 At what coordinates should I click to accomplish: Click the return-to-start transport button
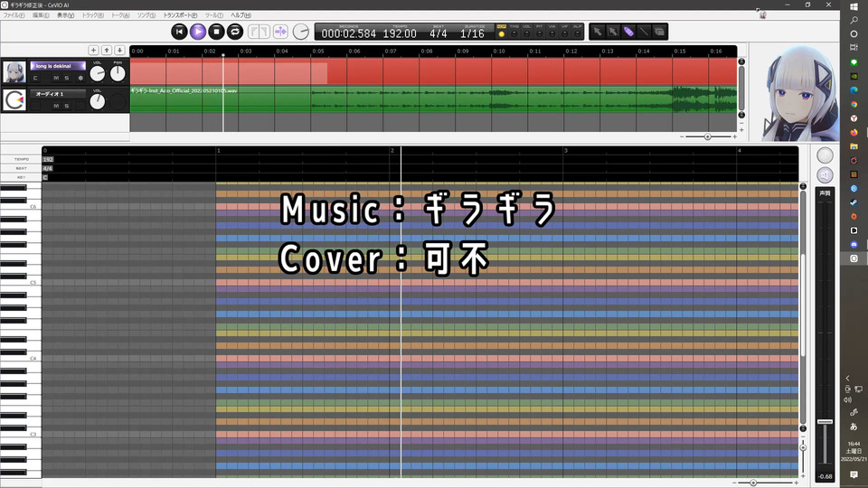pos(179,32)
